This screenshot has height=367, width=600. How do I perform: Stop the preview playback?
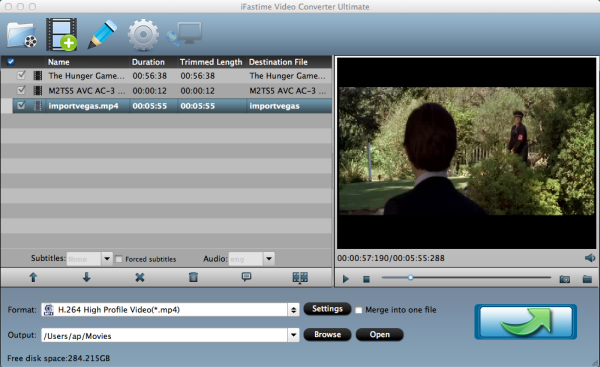366,279
